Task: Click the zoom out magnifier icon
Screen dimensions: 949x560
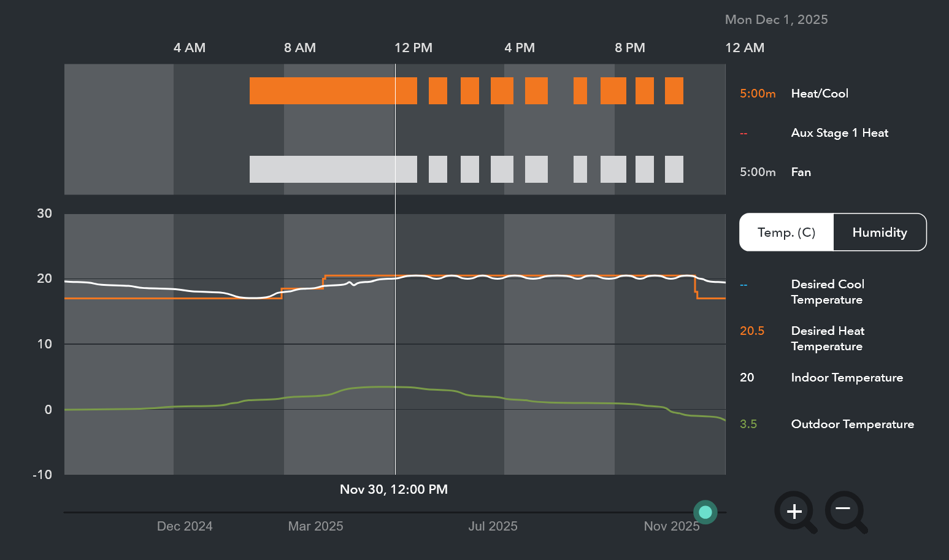Action: pyautogui.click(x=845, y=510)
